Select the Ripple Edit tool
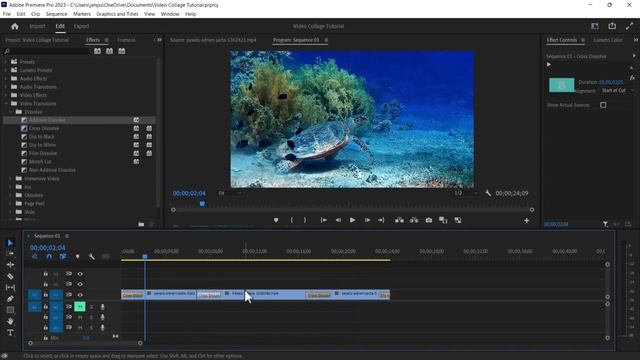 tap(10, 265)
